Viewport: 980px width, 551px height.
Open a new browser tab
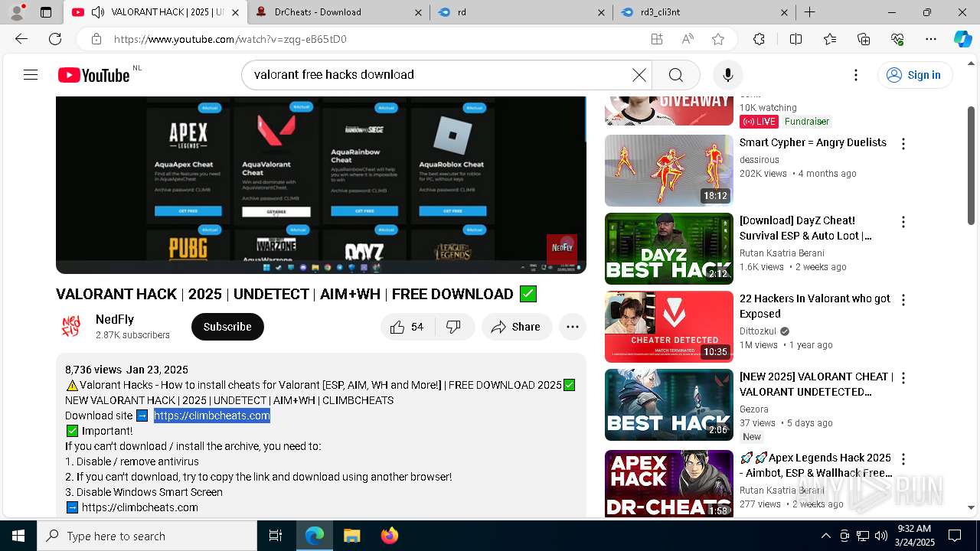tap(809, 12)
